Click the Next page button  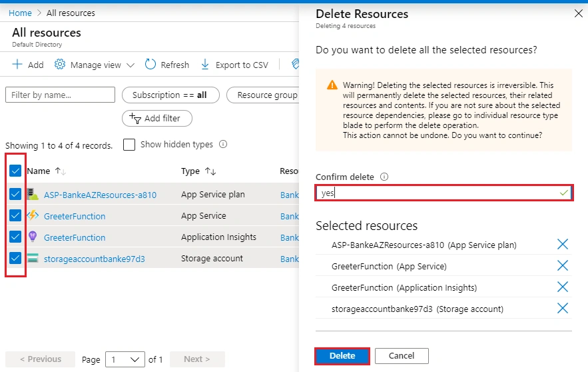pos(197,359)
